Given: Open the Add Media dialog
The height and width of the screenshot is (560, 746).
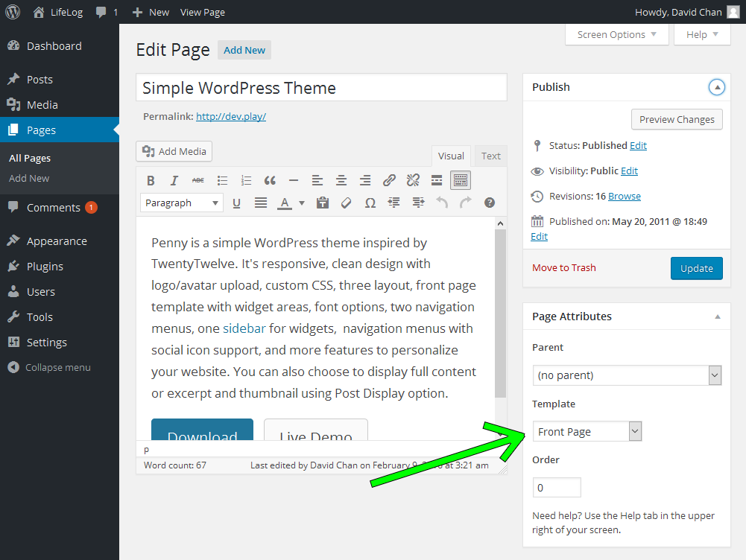Looking at the screenshot, I should (x=174, y=151).
